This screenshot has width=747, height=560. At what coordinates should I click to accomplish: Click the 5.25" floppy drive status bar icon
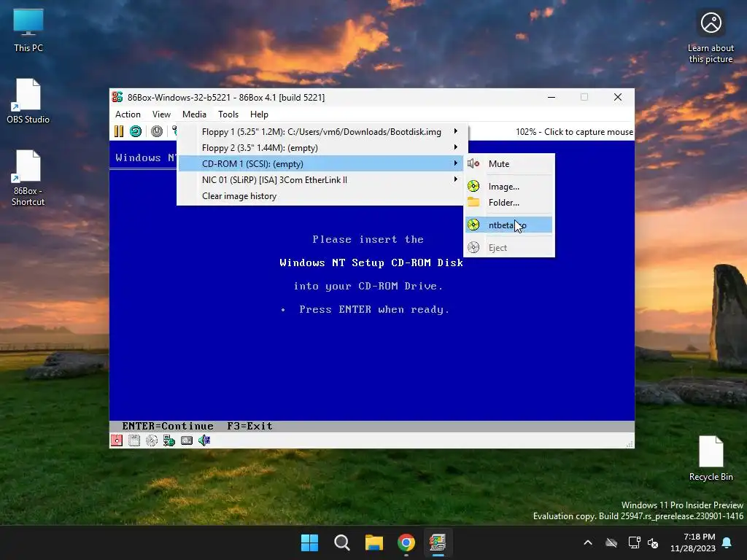click(117, 440)
